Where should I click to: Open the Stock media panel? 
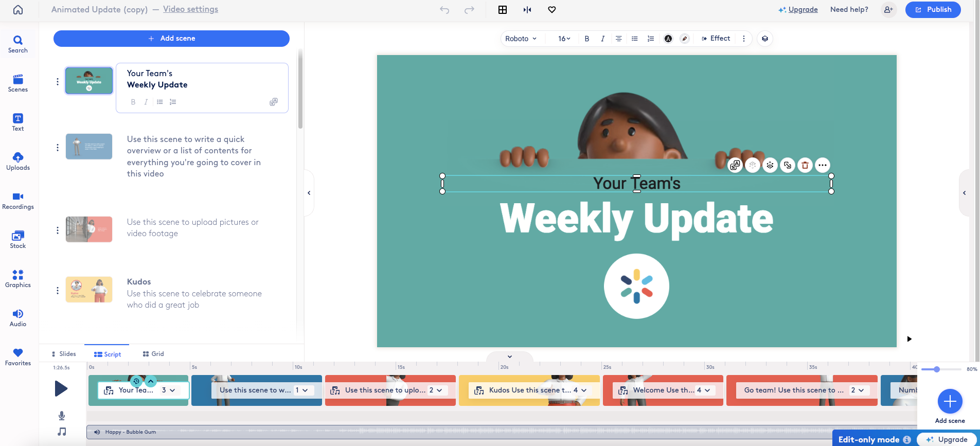pos(18,240)
